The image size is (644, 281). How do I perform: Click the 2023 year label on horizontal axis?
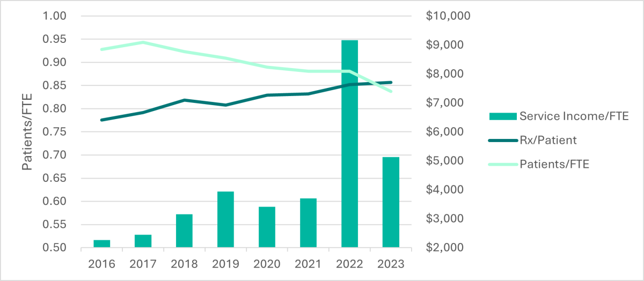[391, 264]
